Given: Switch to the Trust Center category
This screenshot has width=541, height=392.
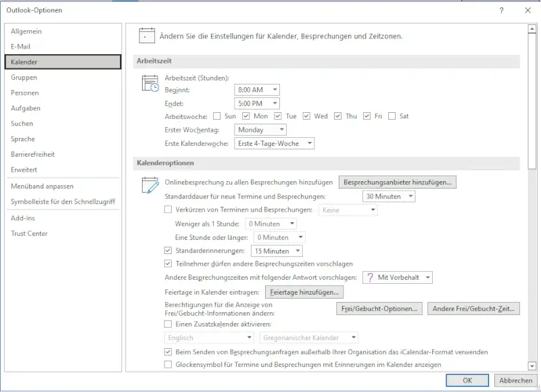Looking at the screenshot, I should [x=29, y=234].
